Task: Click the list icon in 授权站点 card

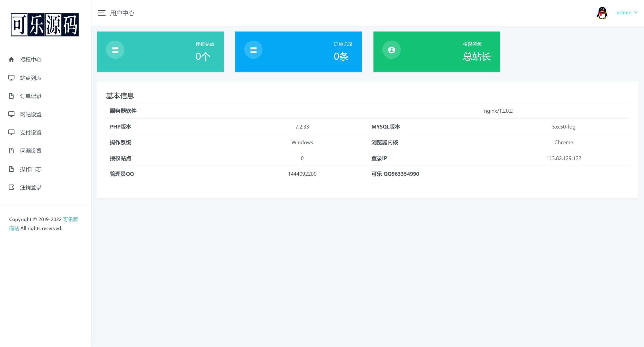Action: [x=115, y=50]
